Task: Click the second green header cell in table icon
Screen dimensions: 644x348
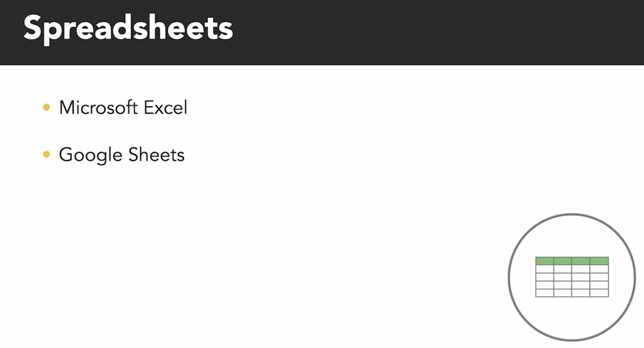Action: click(x=562, y=261)
